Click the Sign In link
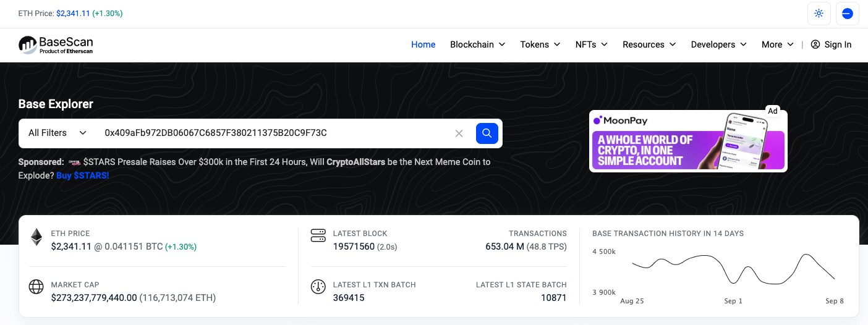Image resolution: width=868 pixels, height=325 pixels. [x=831, y=44]
